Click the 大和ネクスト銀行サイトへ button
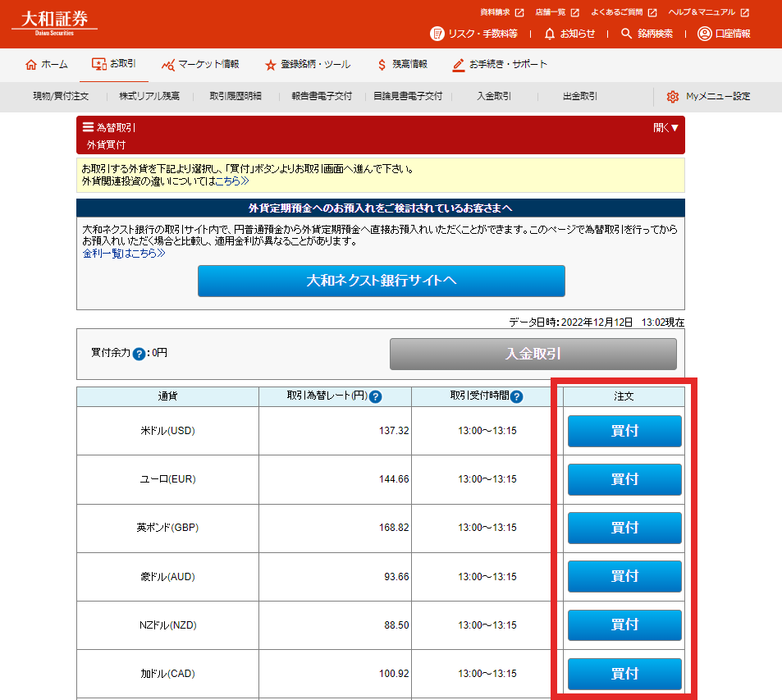This screenshot has height=700, width=782. [381, 281]
